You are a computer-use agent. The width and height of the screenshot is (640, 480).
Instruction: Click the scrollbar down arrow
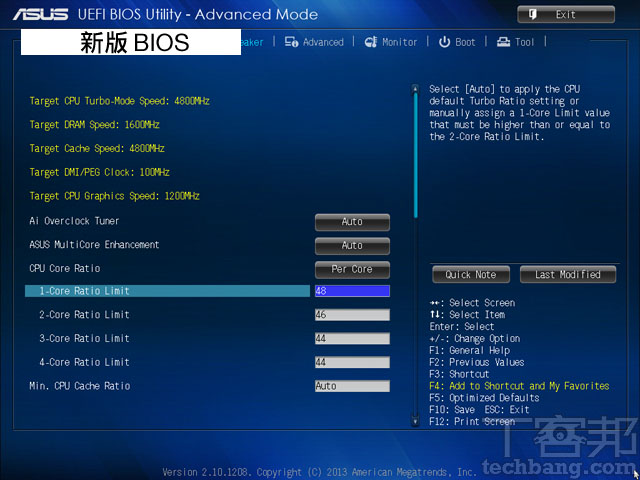(415, 421)
